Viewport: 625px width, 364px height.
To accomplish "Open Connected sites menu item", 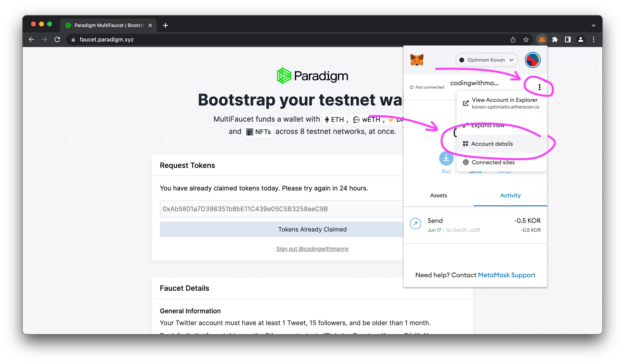I will 502,162.
